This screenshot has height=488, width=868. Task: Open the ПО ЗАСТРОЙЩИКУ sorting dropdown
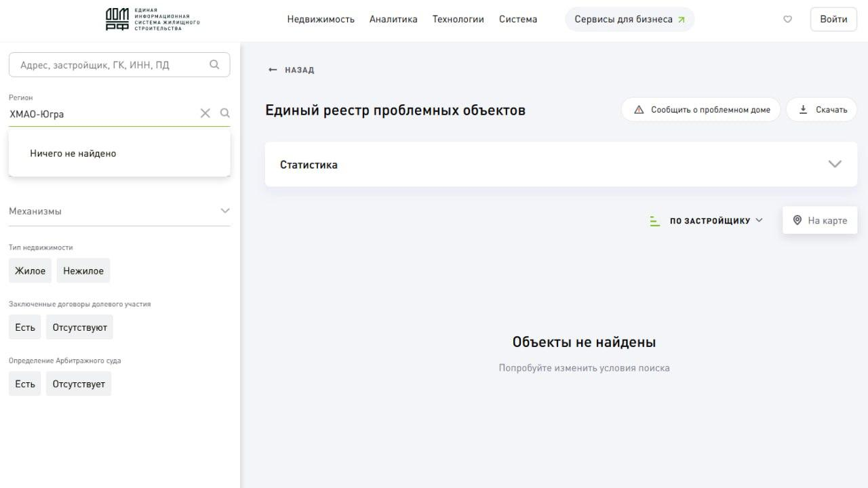pos(716,220)
